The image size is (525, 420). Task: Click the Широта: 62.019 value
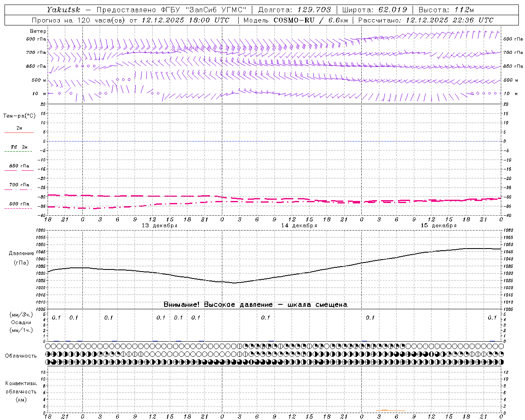click(374, 9)
